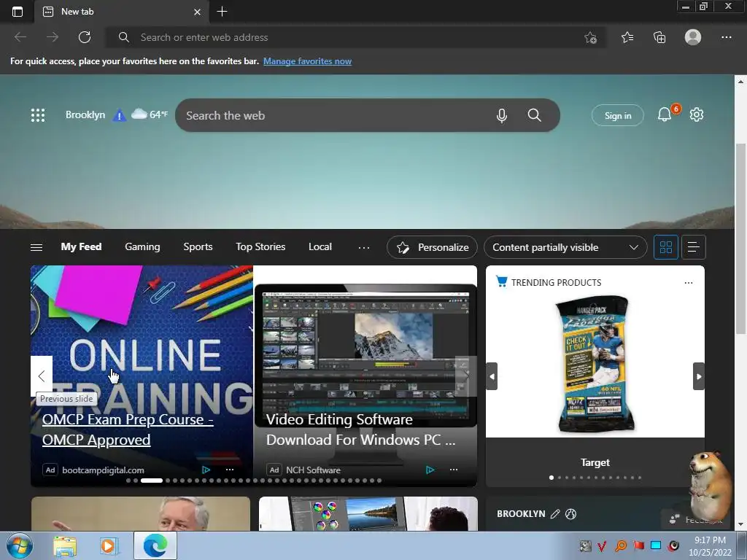Open options ellipsis on bootcampdigital ad
This screenshot has width=747, height=560.
[x=230, y=470]
